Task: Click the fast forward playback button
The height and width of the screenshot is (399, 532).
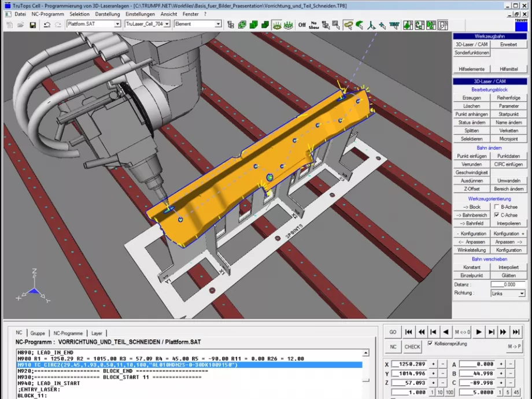Action: coord(503,332)
